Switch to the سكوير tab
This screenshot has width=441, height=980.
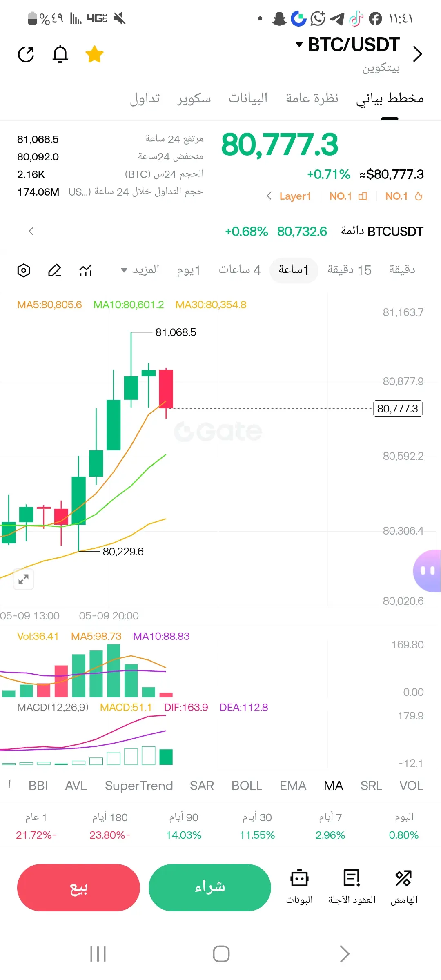pyautogui.click(x=194, y=98)
